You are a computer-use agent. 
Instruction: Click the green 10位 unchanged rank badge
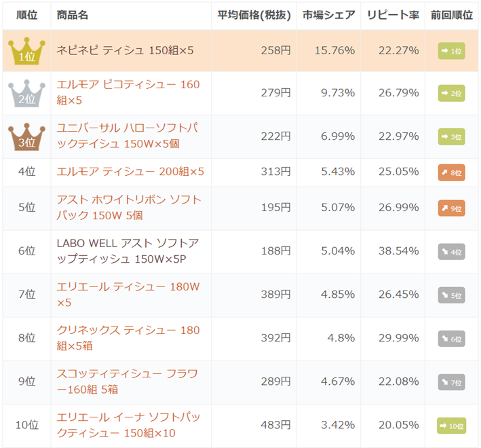point(451,426)
